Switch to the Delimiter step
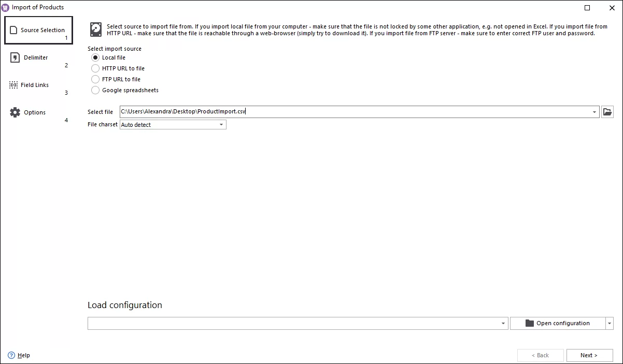Image resolution: width=623 pixels, height=364 pixels. [x=35, y=57]
